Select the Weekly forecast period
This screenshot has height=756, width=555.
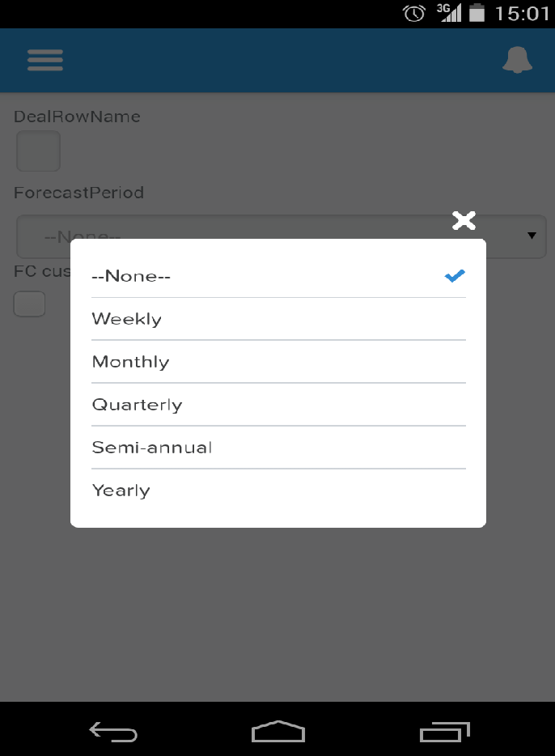[127, 318]
